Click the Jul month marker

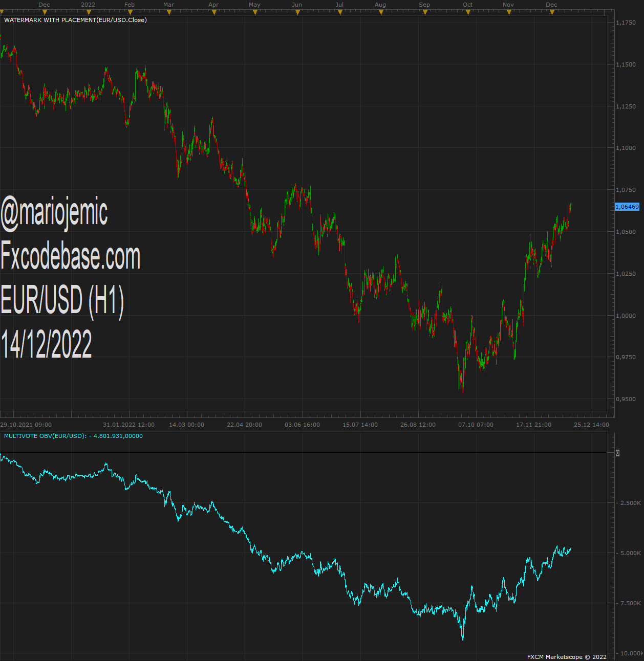click(339, 5)
